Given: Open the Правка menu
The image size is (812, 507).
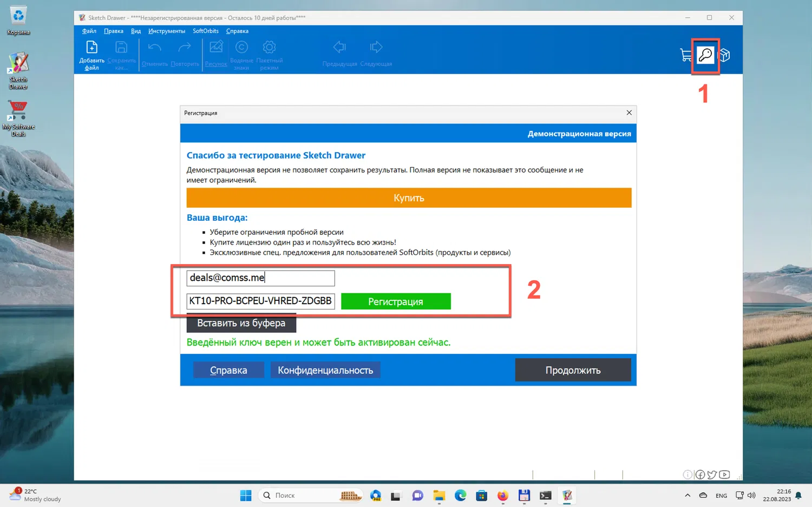Looking at the screenshot, I should (114, 31).
